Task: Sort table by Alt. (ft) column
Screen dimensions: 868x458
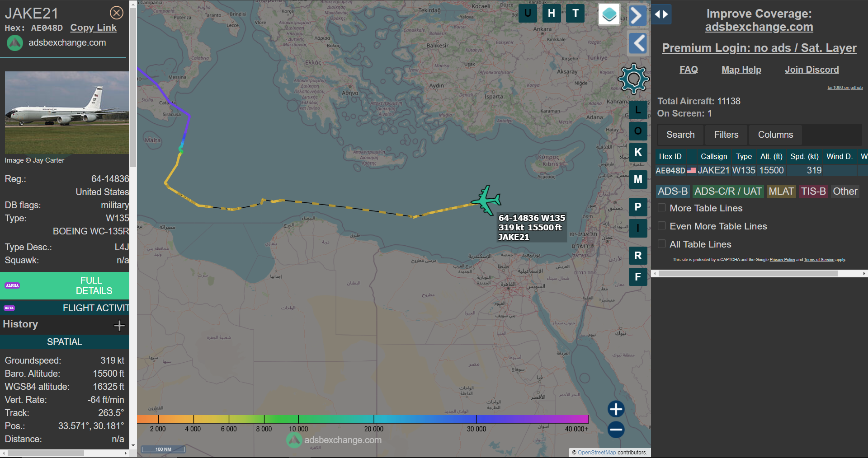Action: tap(771, 156)
